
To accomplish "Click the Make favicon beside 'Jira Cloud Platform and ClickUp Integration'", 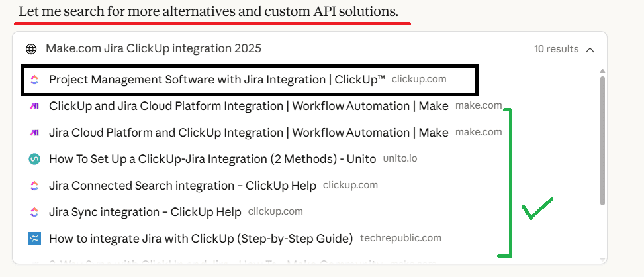I will (34, 133).
